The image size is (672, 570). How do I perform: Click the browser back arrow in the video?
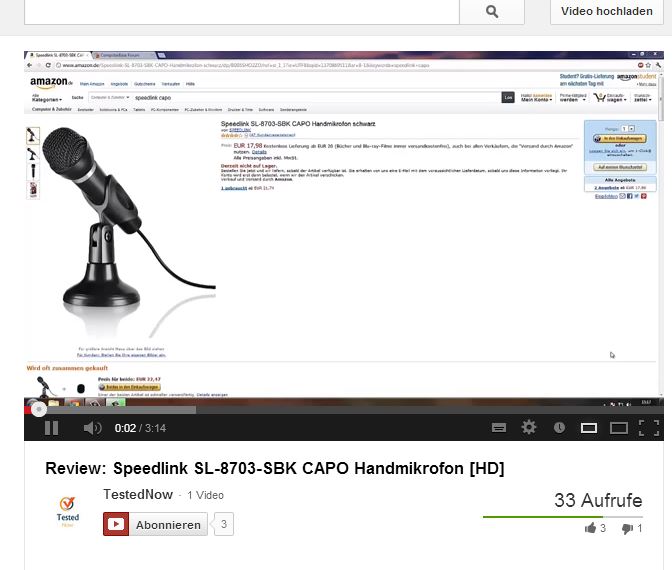point(30,65)
